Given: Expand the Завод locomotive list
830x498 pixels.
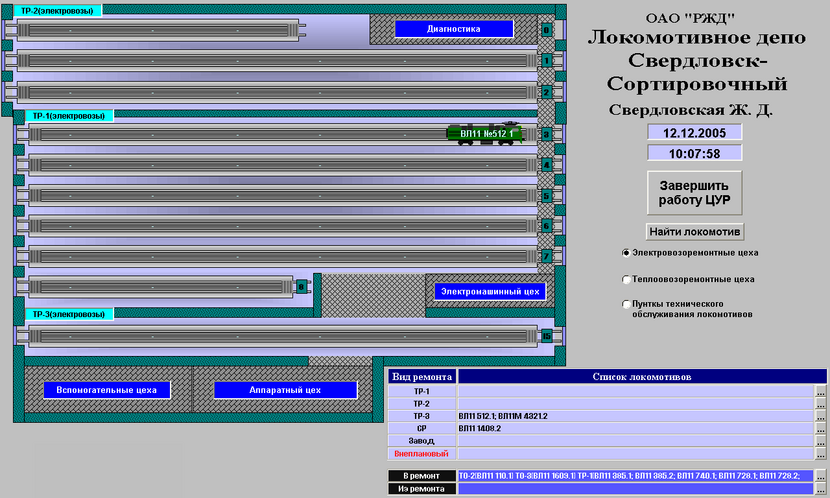Looking at the screenshot, I should [x=820, y=441].
